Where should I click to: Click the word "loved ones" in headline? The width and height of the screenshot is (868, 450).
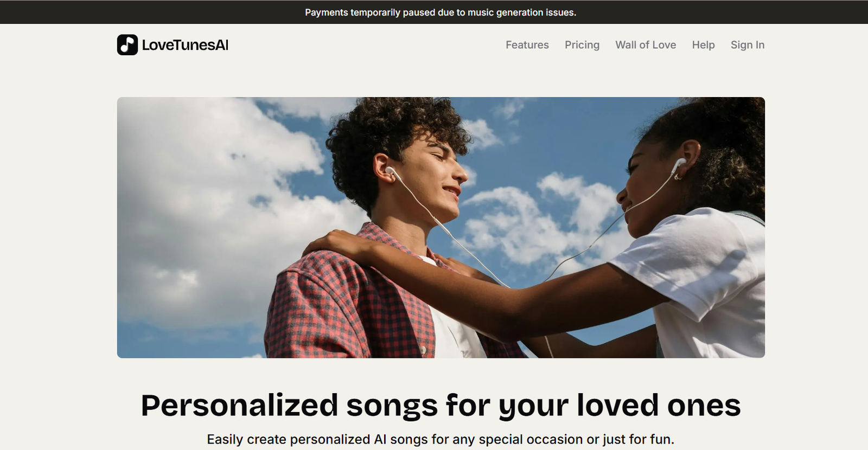[x=659, y=406]
